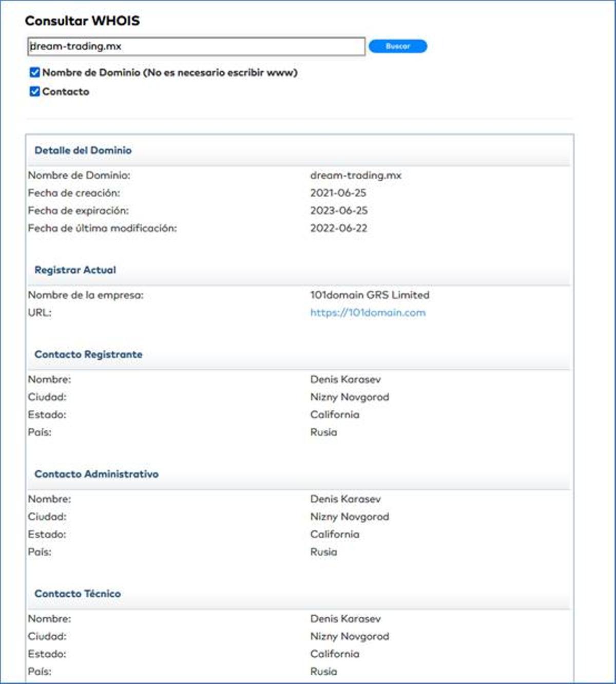Click the Contacto Administrativo section header

coord(96,474)
